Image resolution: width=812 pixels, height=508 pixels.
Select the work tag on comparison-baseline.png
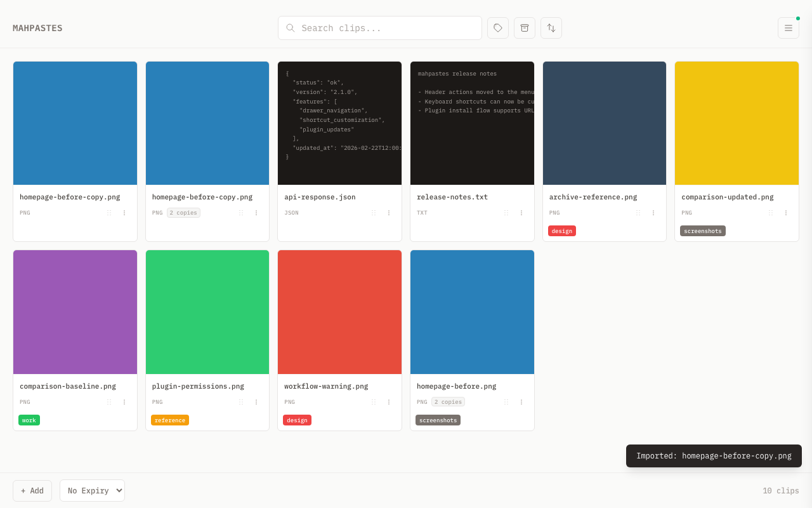point(29,420)
